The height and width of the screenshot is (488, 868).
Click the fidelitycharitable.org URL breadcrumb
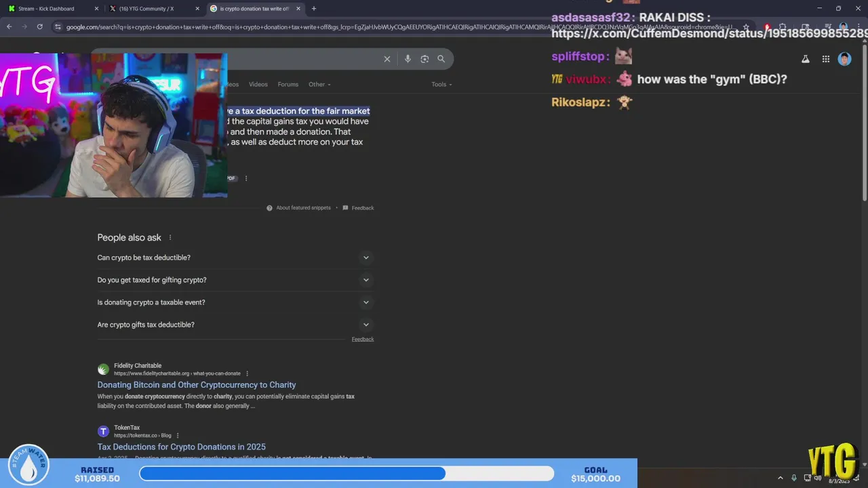click(177, 373)
